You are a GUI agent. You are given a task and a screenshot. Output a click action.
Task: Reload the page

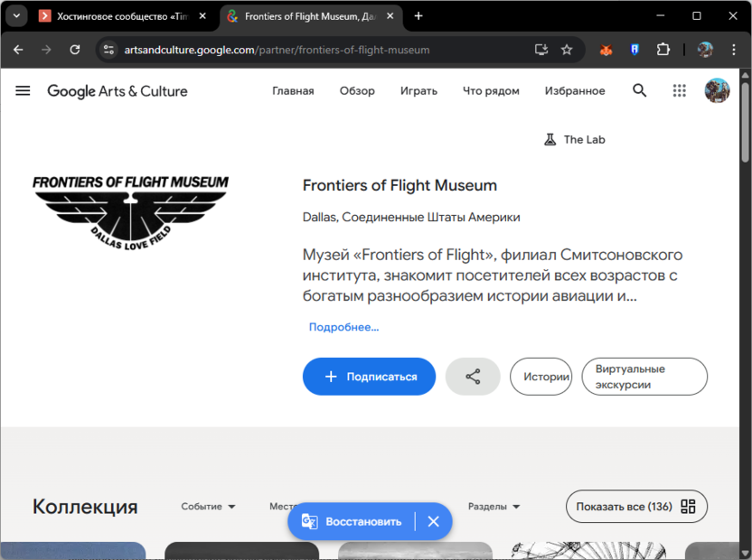(75, 50)
